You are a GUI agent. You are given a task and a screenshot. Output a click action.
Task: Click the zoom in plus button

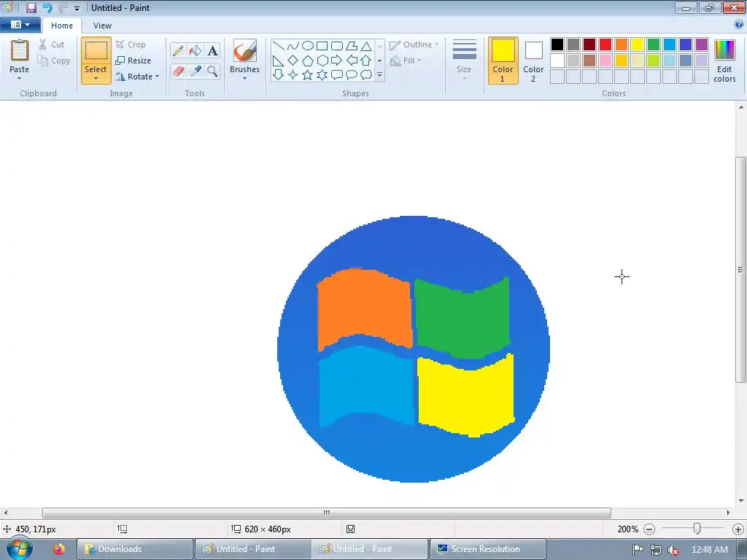[x=738, y=529]
